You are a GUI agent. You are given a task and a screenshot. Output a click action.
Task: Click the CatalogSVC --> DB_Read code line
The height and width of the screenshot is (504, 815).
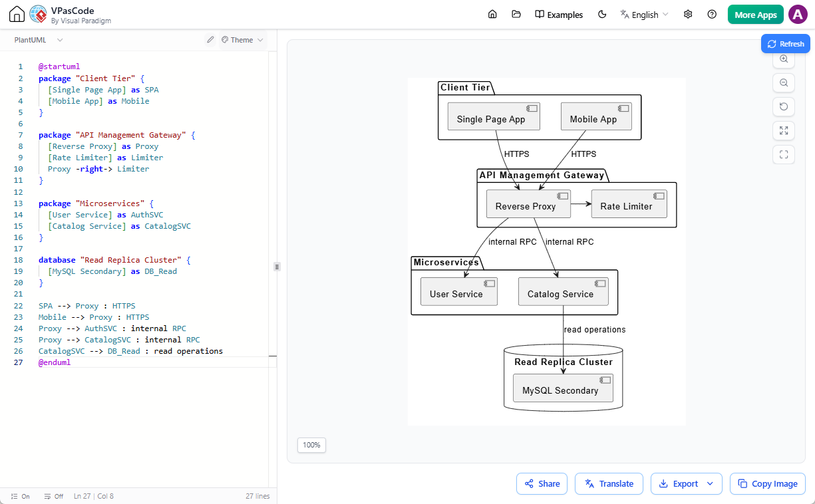(130, 351)
